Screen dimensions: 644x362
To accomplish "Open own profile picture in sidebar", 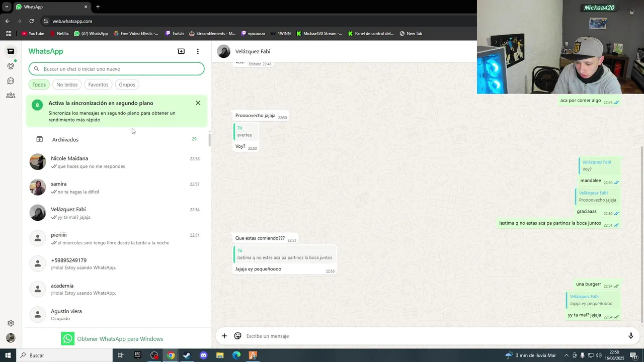I will tap(11, 338).
